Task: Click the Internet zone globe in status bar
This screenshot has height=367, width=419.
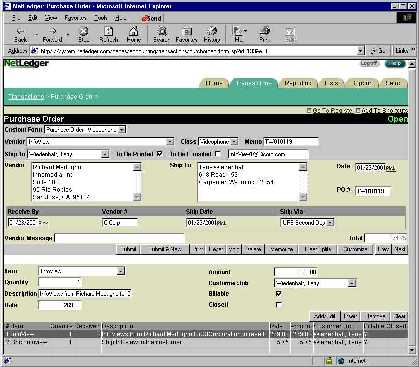Action: pos(340,361)
